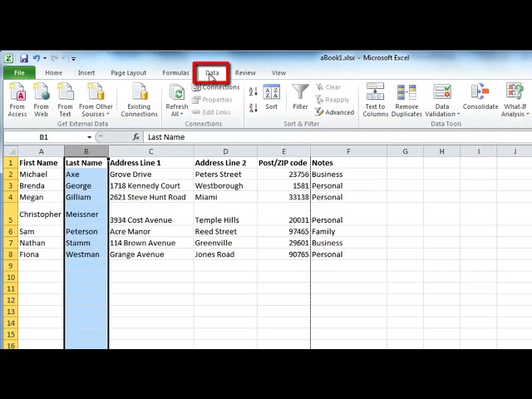Screen dimensions: 532x399
Task: Save the workbook with the floppy disk icon
Action: pyautogui.click(x=24, y=58)
